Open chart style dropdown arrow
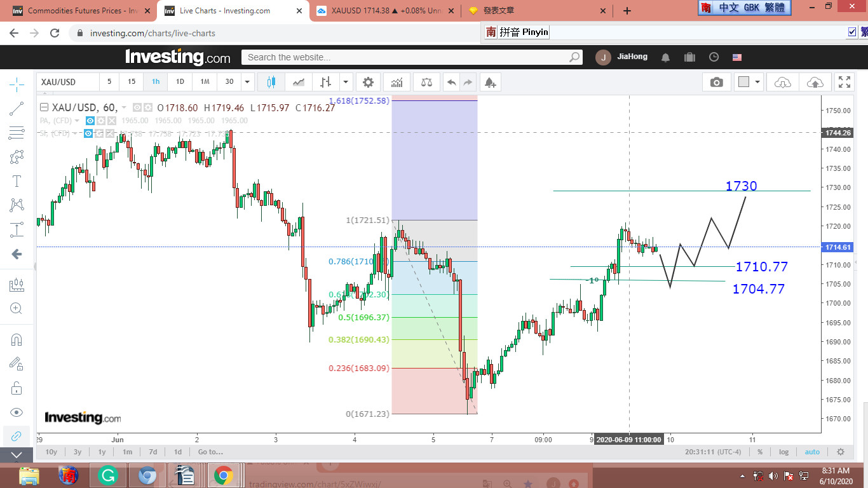 [346, 82]
